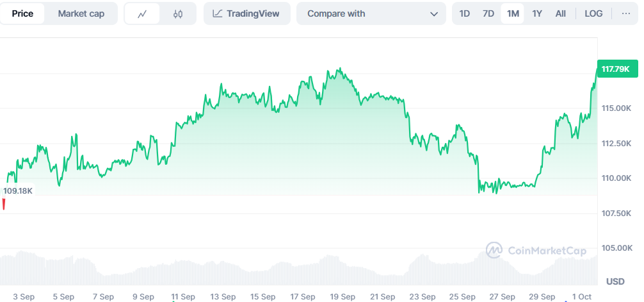This screenshot has width=644, height=302.
Task: Click the red start-price marker
Action: (x=4, y=204)
